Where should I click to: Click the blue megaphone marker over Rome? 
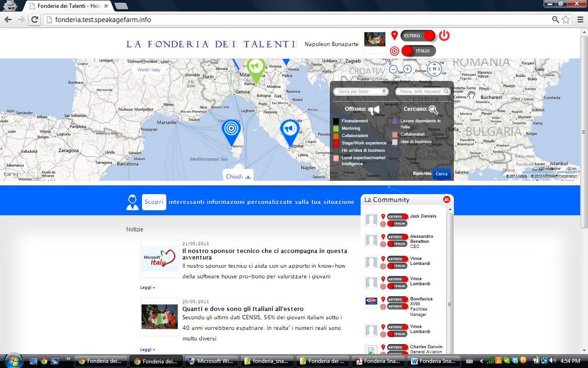click(x=290, y=132)
